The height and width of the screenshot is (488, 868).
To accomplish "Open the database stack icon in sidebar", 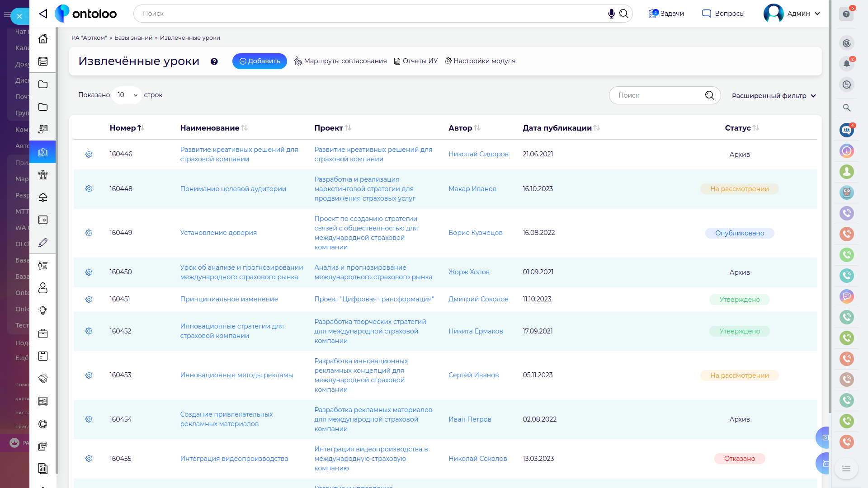I will 43,61.
